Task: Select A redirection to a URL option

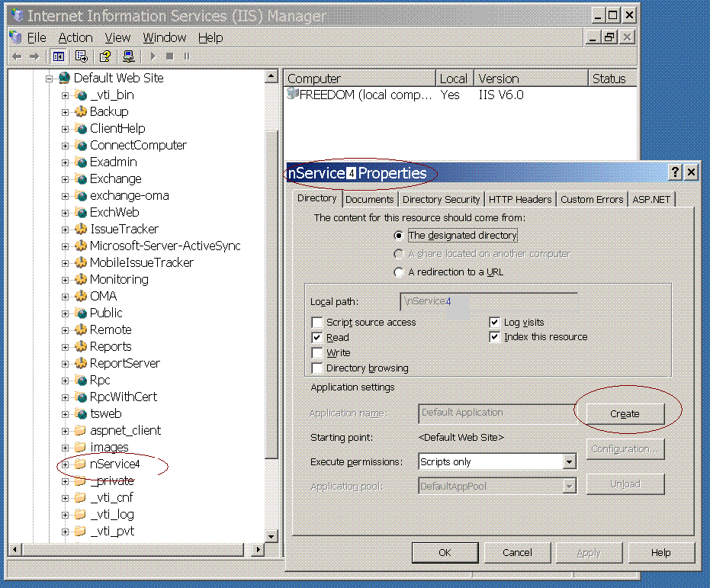Action: coord(398,272)
